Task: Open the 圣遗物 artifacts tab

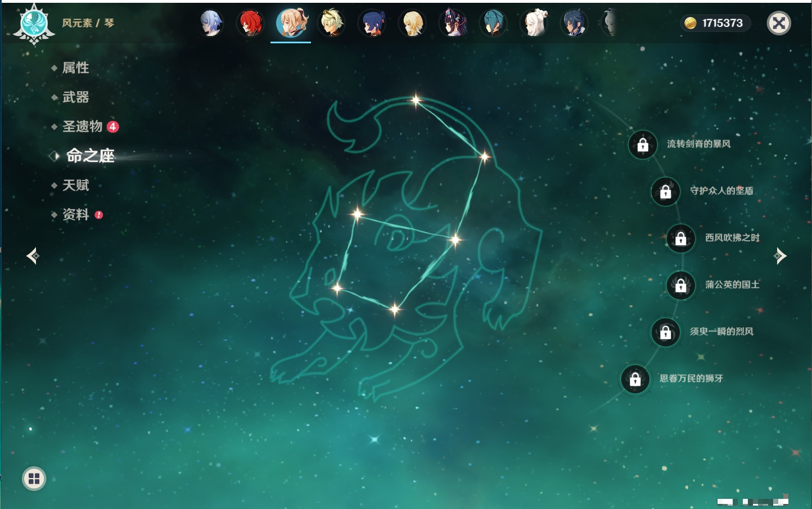Action: pyautogui.click(x=82, y=127)
